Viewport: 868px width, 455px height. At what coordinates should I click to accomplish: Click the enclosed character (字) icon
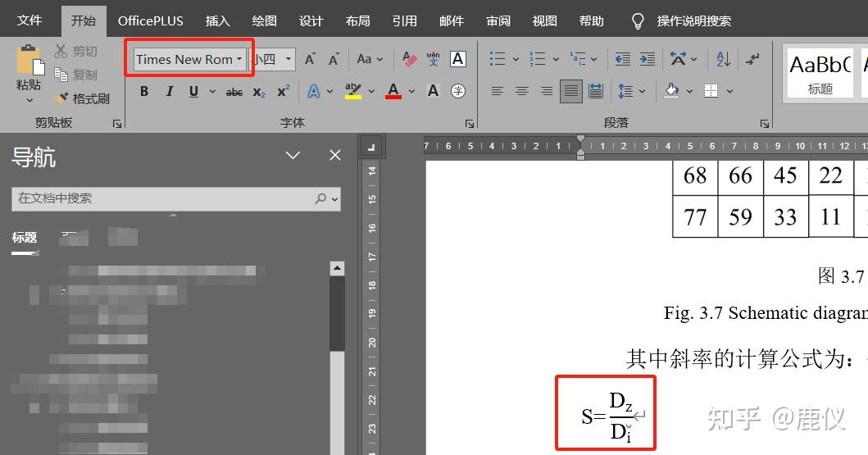point(458,91)
